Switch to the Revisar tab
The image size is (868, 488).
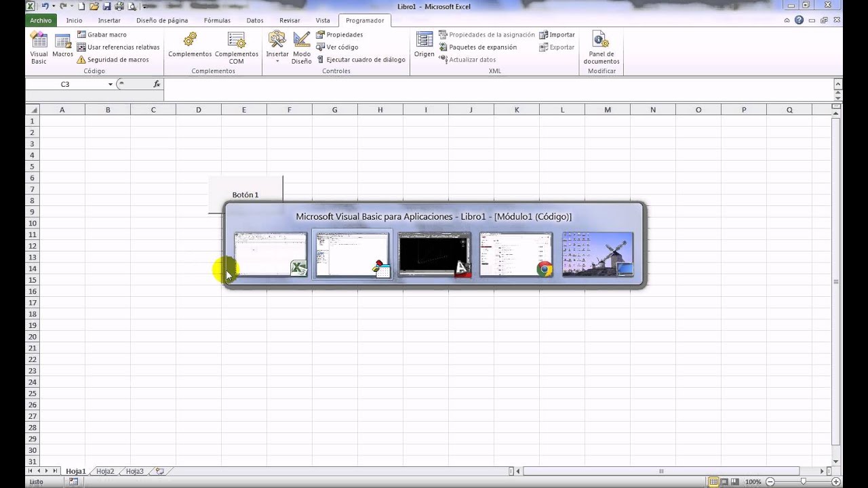[290, 20]
